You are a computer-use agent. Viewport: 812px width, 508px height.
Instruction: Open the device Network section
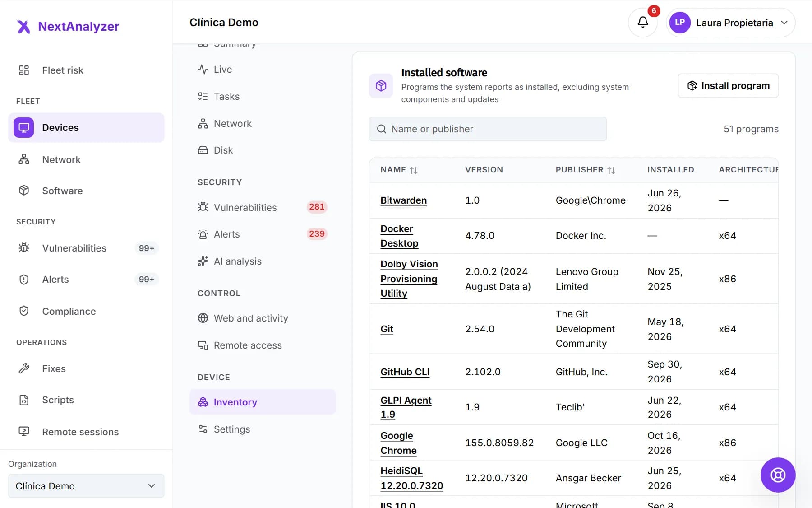[x=263, y=123]
